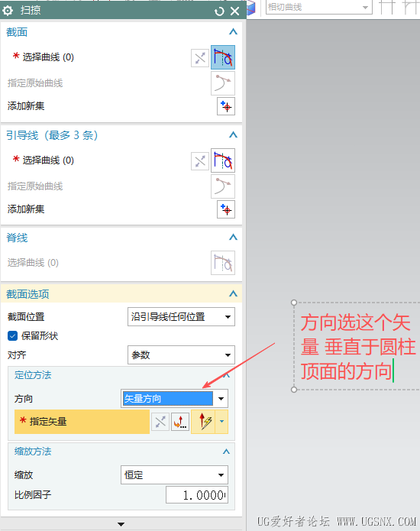This screenshot has height=531, width=420.
Task: Activate 截面 curve selection icon
Action: click(223, 57)
